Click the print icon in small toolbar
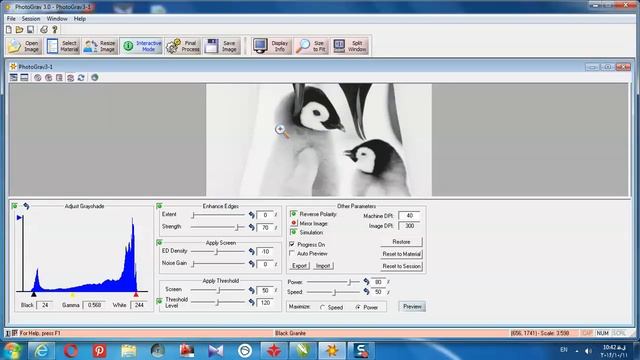This screenshot has width=640, height=360. click(44, 29)
